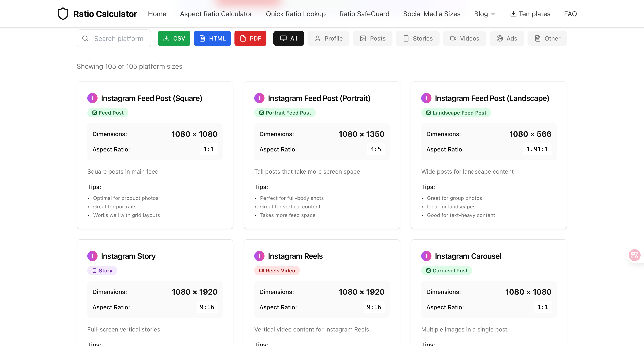The image size is (644, 346).
Task: Filter sizes by Profile category
Action: (328, 39)
